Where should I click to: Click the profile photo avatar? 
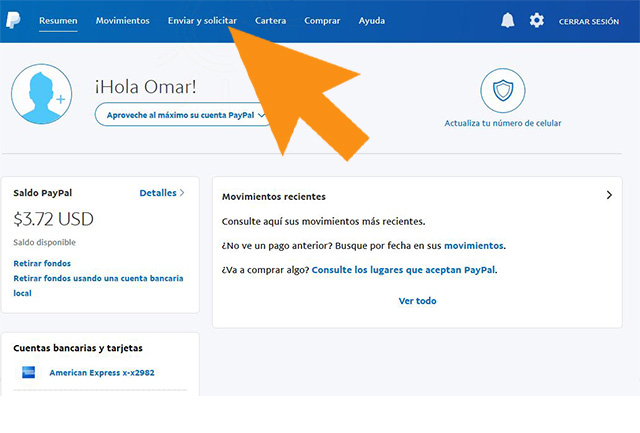[41, 94]
